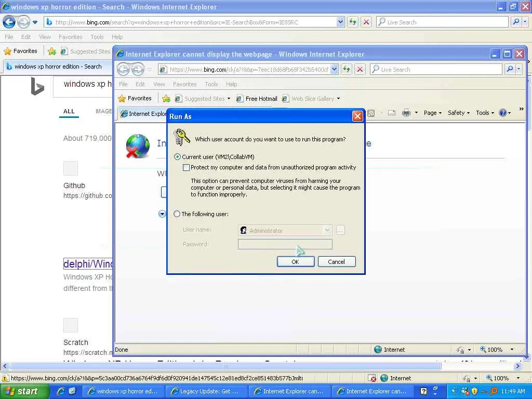The height and width of the screenshot is (399, 532).
Task: Click the browse users button next to Administrator
Action: (x=340, y=230)
